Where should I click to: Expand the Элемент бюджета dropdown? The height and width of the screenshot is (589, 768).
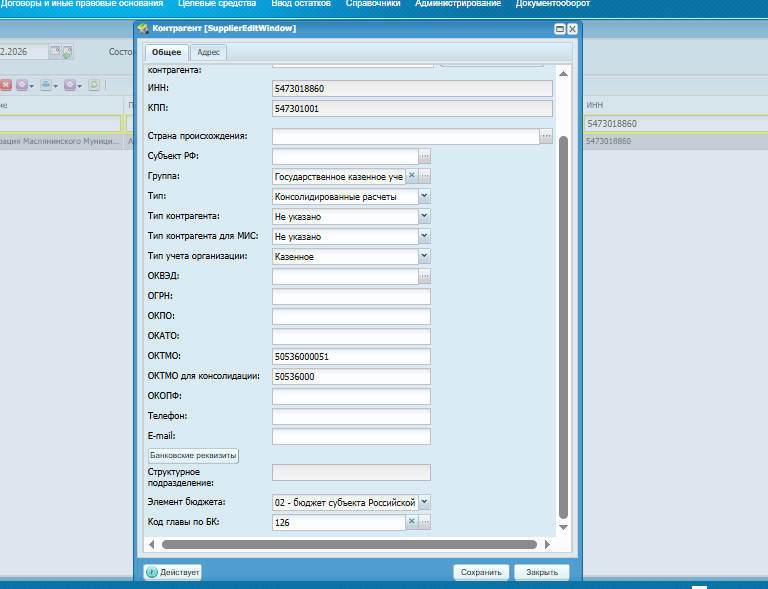tap(425, 502)
